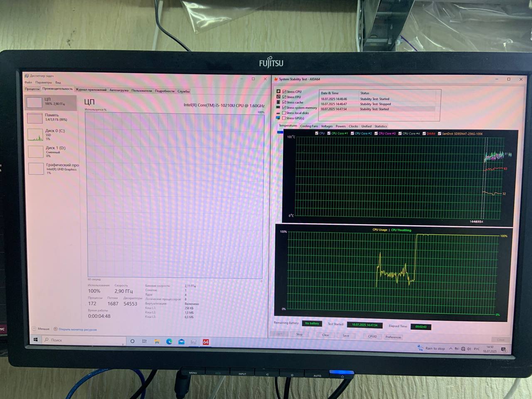Switch to the Процессы tab
532x399 pixels.
(32, 89)
